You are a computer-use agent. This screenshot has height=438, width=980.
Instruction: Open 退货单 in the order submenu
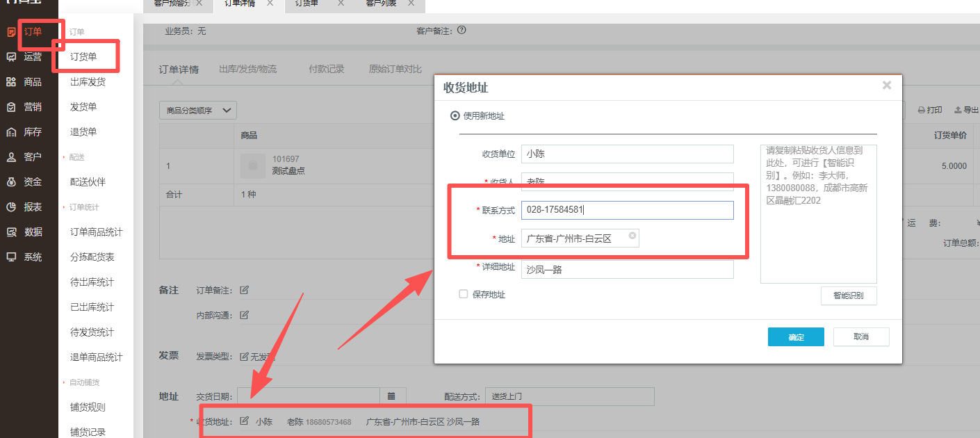83,132
